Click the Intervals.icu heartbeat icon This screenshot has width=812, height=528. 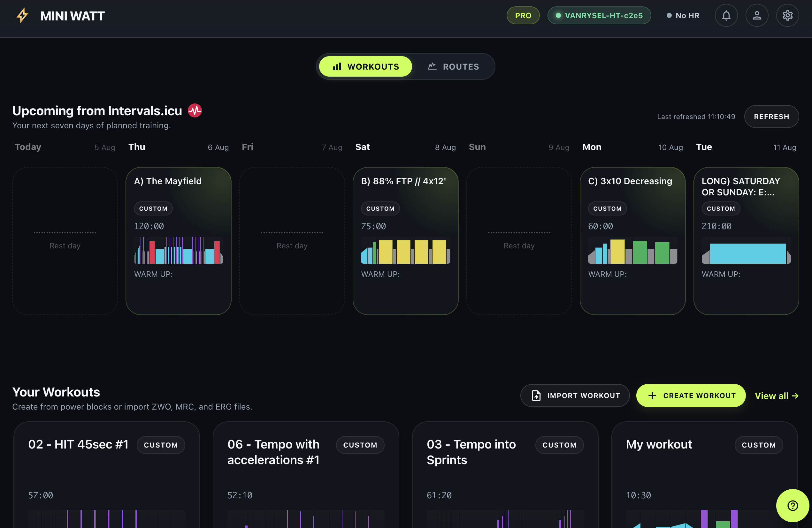tap(195, 110)
